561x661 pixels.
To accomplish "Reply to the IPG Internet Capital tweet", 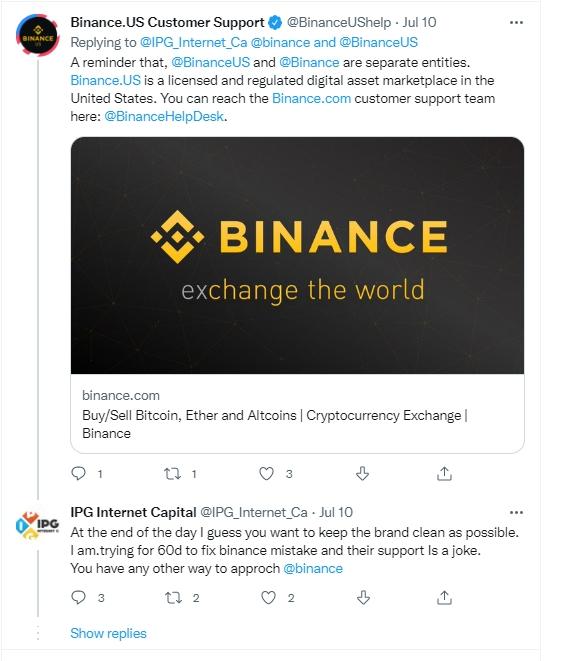I will pyautogui.click(x=78, y=597).
